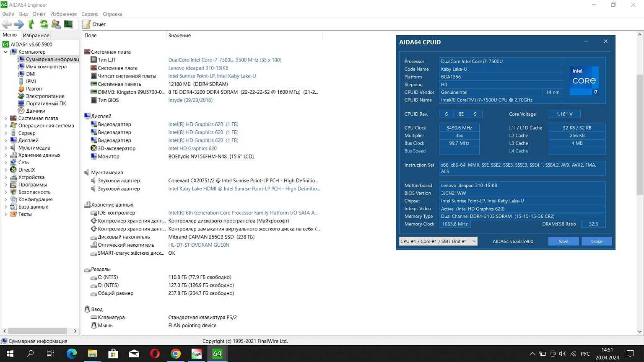The height and width of the screenshot is (362, 644).
Task: Click Close button in CPUID window
Action: pos(597,241)
